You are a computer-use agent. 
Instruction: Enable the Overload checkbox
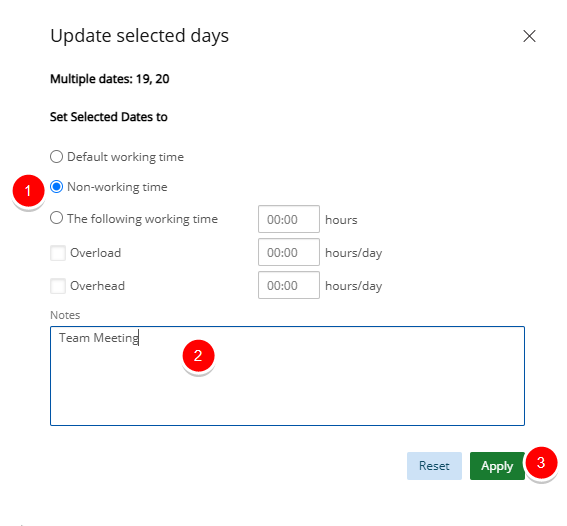click(58, 253)
